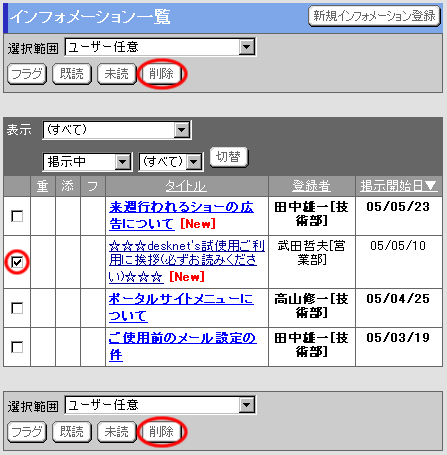This screenshot has width=447, height=455.
Task: Click the bottom 削除 delete button
Action: [161, 432]
